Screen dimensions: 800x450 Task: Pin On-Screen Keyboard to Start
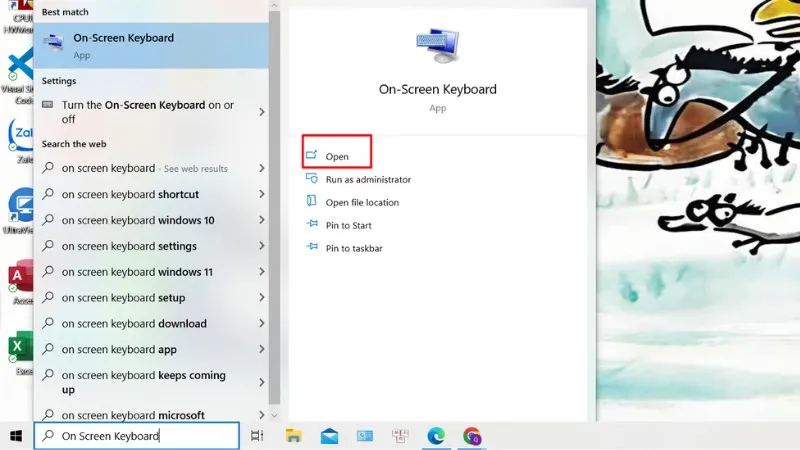(348, 225)
